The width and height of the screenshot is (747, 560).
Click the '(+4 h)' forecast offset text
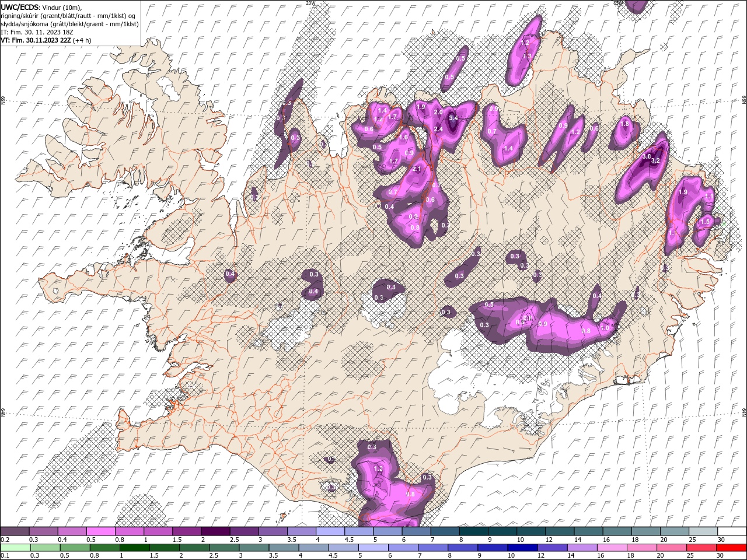tap(82, 40)
